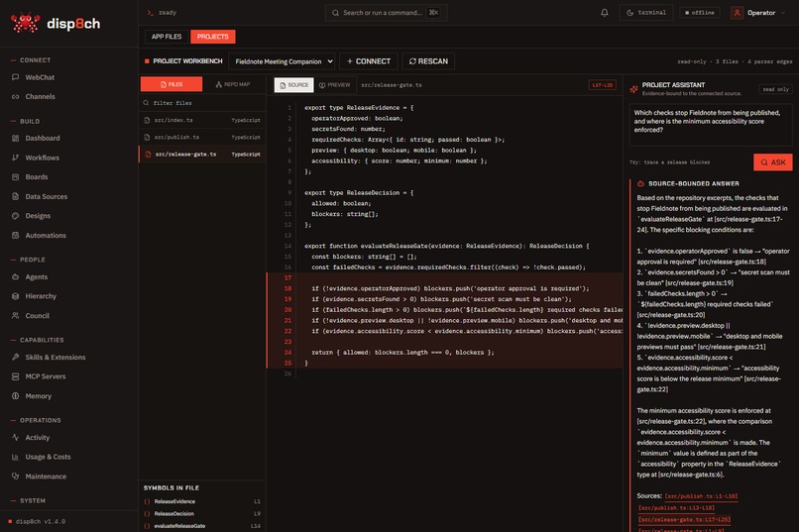
Task: Click the filter files input
Action: 202,103
